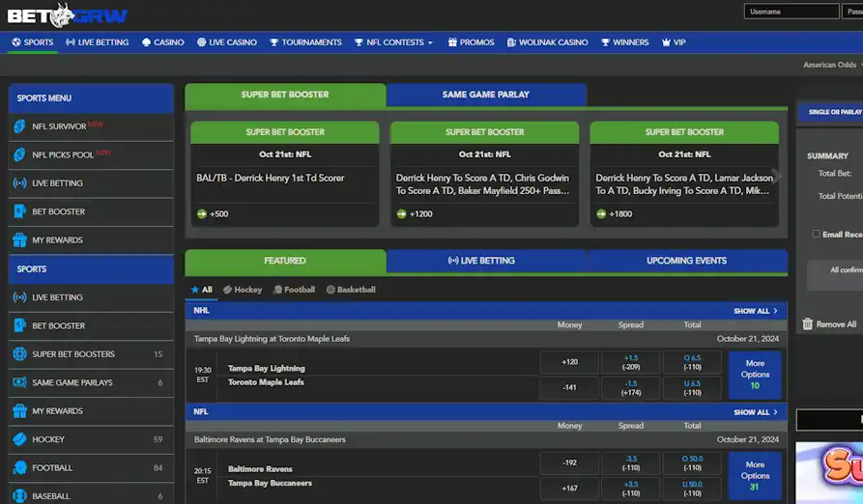Click the Same Game Parlays icon
Viewport: 863px width, 504px height.
click(19, 382)
